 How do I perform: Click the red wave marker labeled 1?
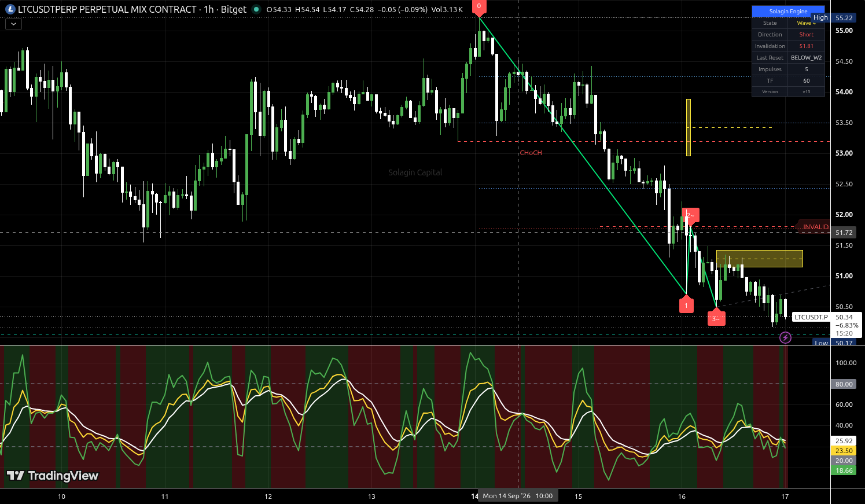pos(686,304)
